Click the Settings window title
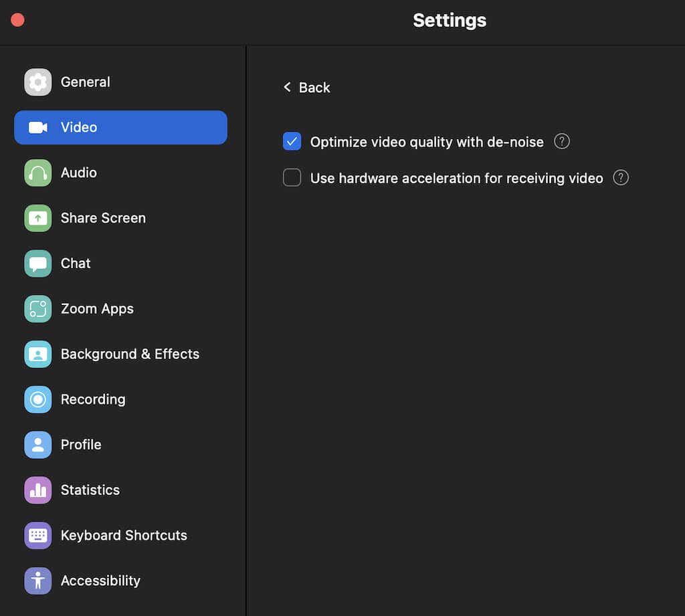The width and height of the screenshot is (685, 616). click(x=450, y=20)
